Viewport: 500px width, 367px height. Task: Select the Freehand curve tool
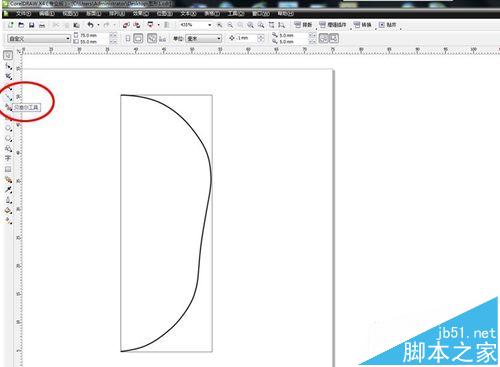click(x=8, y=97)
